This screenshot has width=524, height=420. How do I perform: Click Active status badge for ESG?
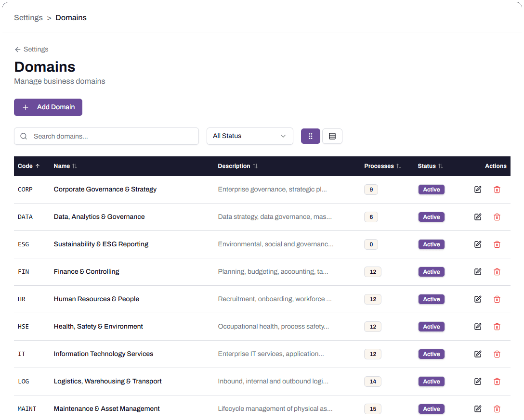click(432, 244)
